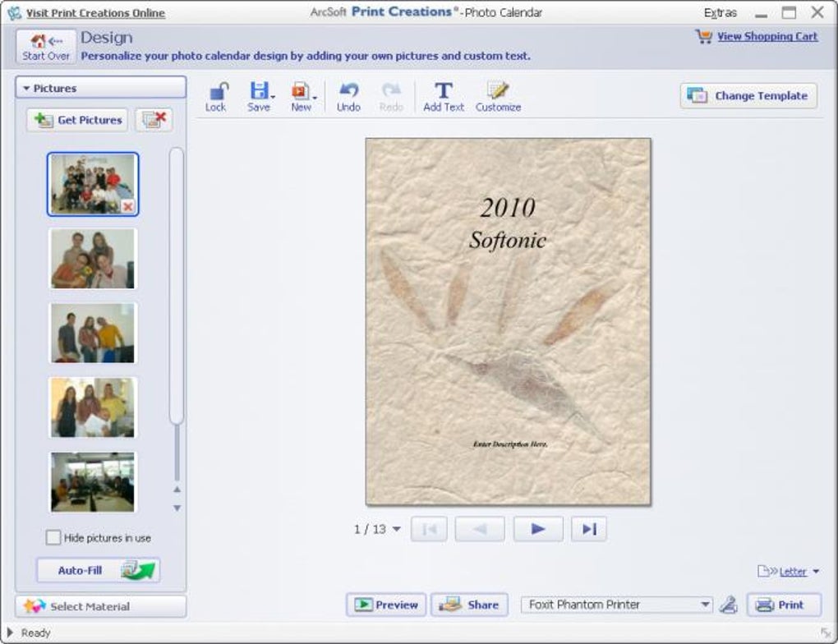
Task: Select the four-people photo with yellow wall
Action: point(93,407)
